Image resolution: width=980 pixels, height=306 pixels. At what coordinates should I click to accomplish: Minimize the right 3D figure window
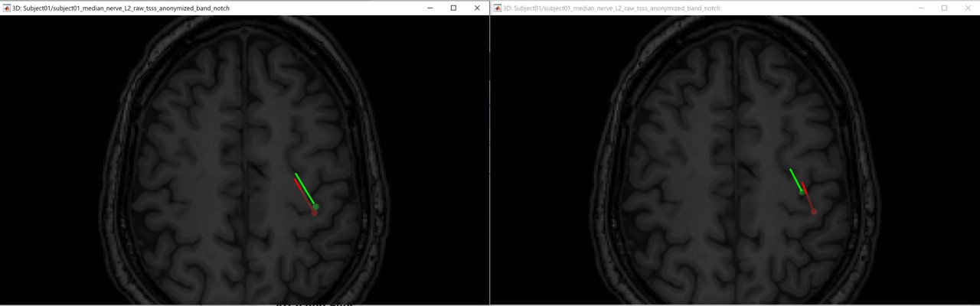pyautogui.click(x=921, y=8)
